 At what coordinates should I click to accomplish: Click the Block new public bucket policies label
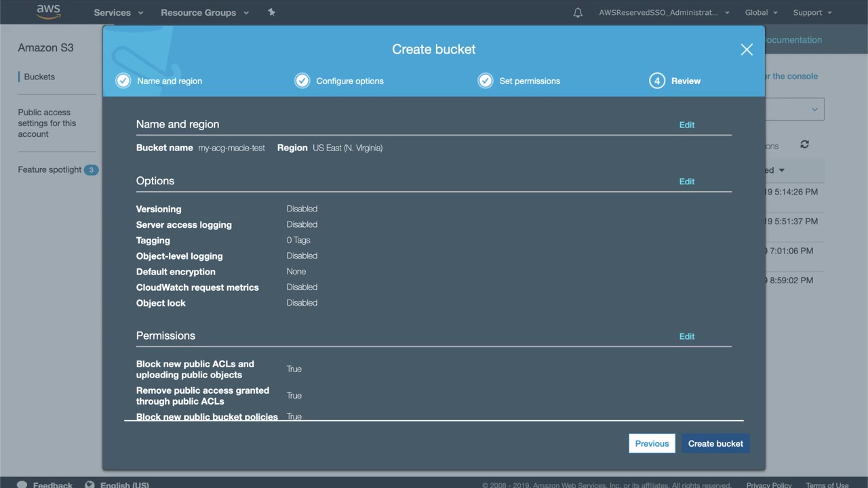pos(207,416)
